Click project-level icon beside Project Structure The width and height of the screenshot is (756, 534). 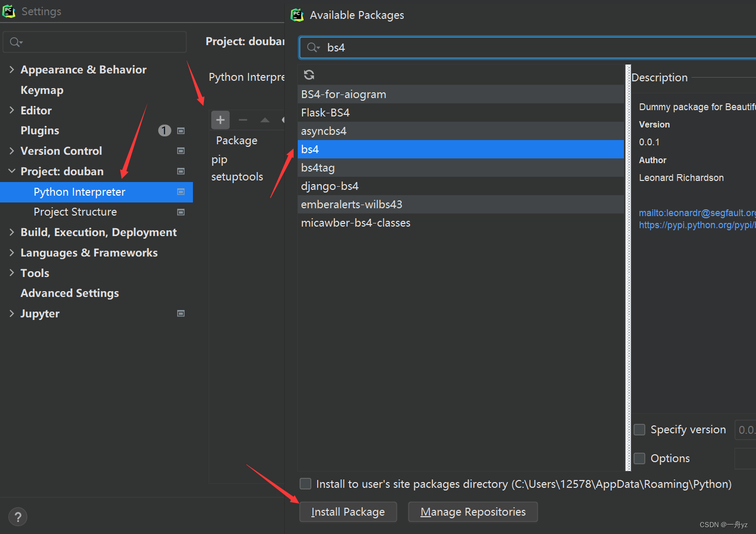click(x=181, y=212)
